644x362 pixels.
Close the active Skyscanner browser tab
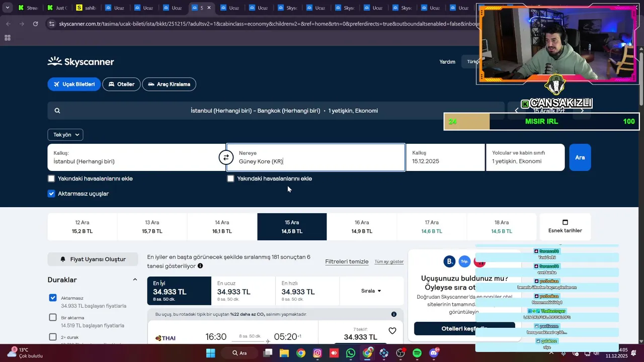click(209, 8)
